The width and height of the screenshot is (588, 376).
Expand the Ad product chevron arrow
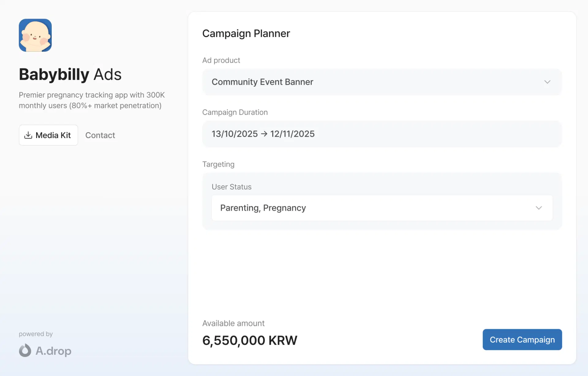pos(547,82)
